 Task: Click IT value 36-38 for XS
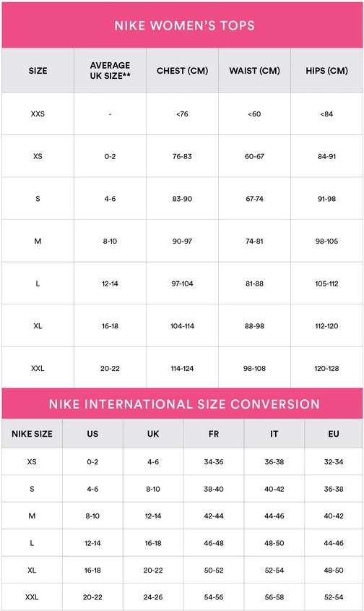pos(274,462)
